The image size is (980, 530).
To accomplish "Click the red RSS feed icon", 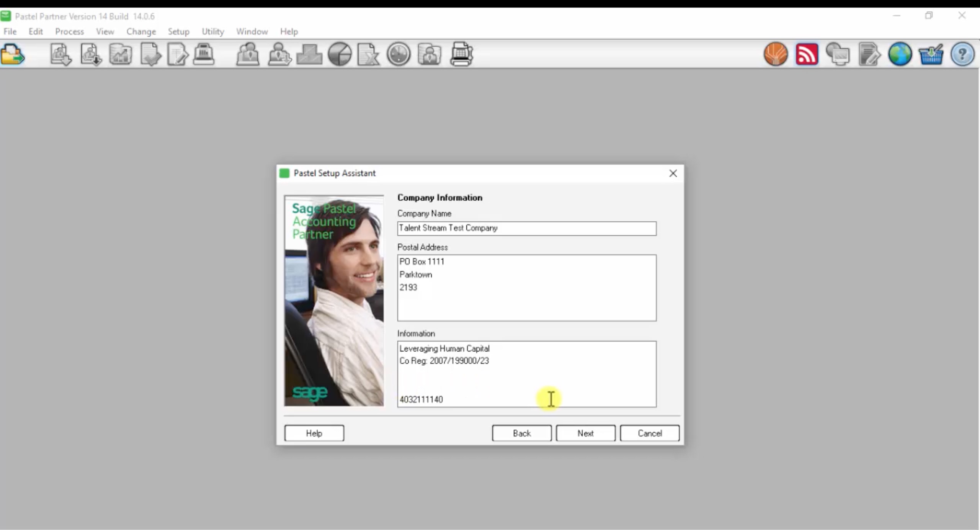I will (x=807, y=54).
